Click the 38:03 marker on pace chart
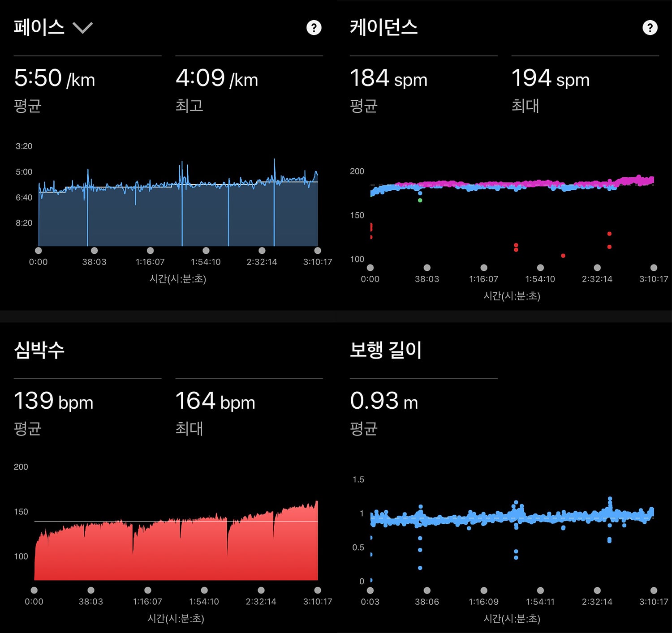 coord(94,251)
